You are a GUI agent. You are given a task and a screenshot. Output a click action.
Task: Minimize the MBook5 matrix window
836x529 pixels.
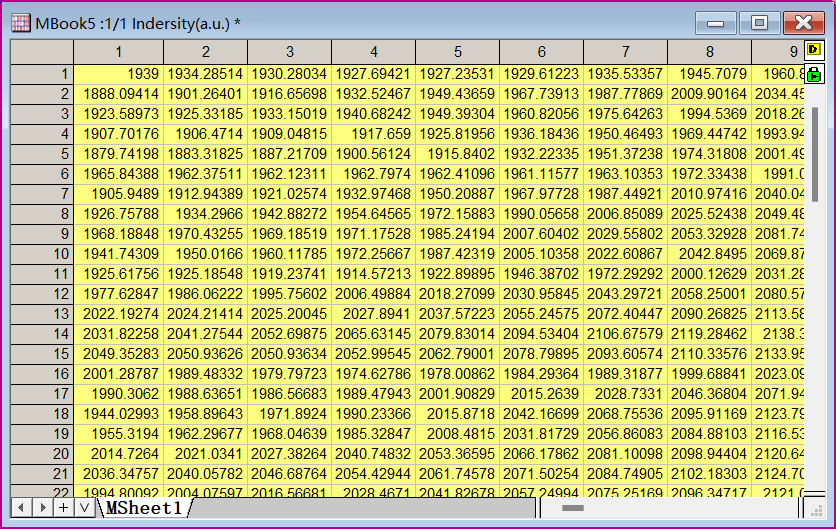717,23
